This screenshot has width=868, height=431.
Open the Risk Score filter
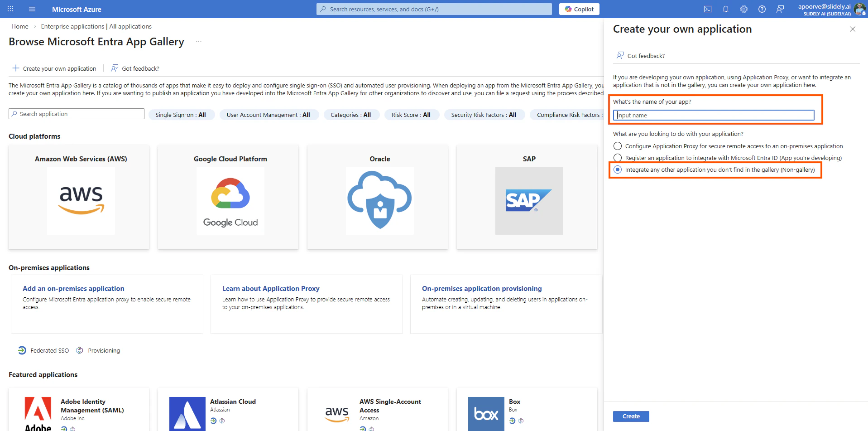coord(411,115)
